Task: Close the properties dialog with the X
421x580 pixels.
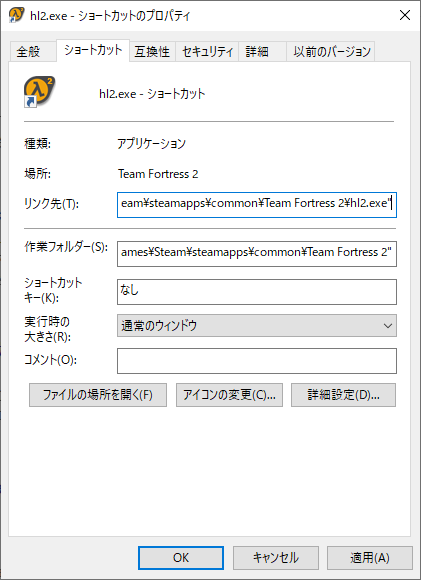Action: point(405,15)
